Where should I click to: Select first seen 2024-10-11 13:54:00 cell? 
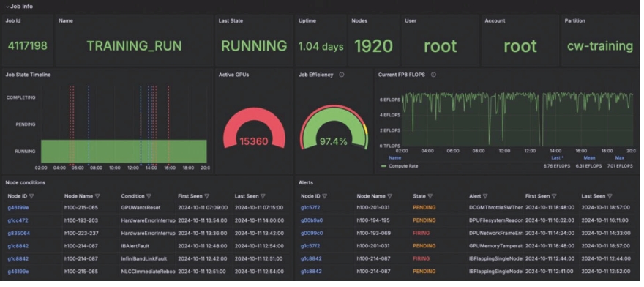coord(203,220)
